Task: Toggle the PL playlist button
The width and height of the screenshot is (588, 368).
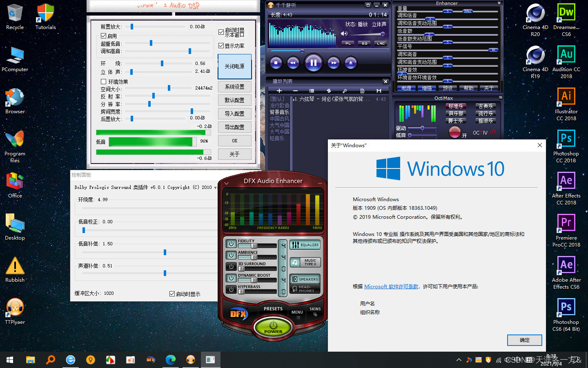Action: 348,43
